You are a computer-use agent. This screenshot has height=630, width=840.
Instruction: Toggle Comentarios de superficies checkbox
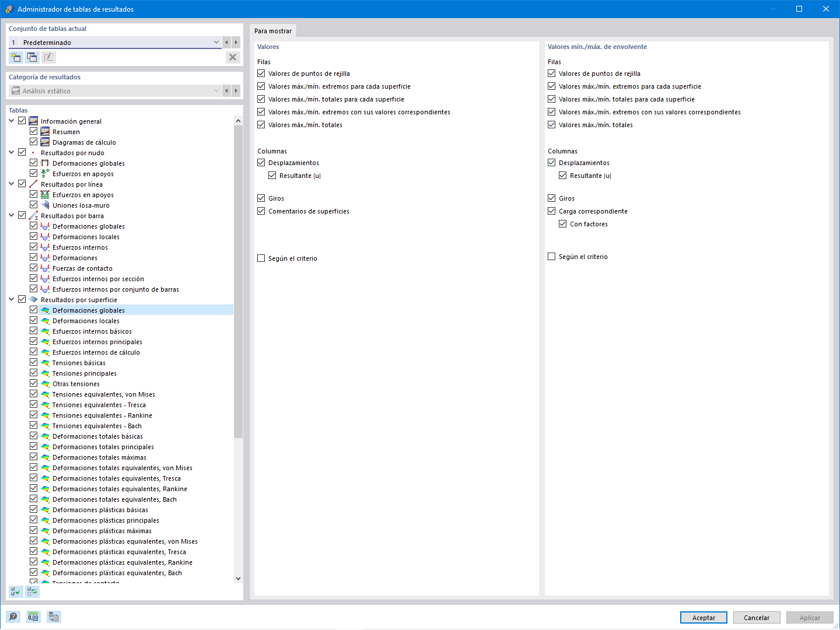[261, 211]
